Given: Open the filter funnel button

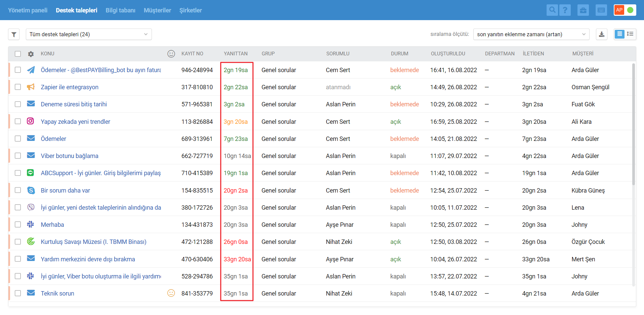Looking at the screenshot, I should click(14, 34).
